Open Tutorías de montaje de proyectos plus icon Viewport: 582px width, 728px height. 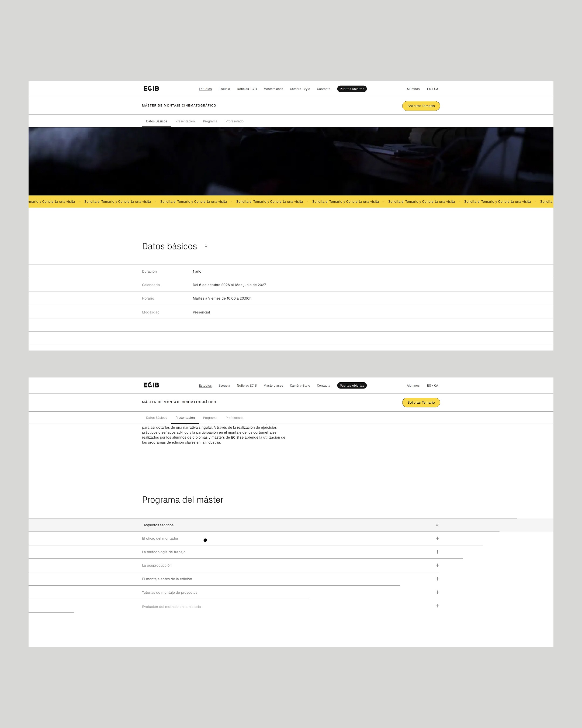pos(437,592)
